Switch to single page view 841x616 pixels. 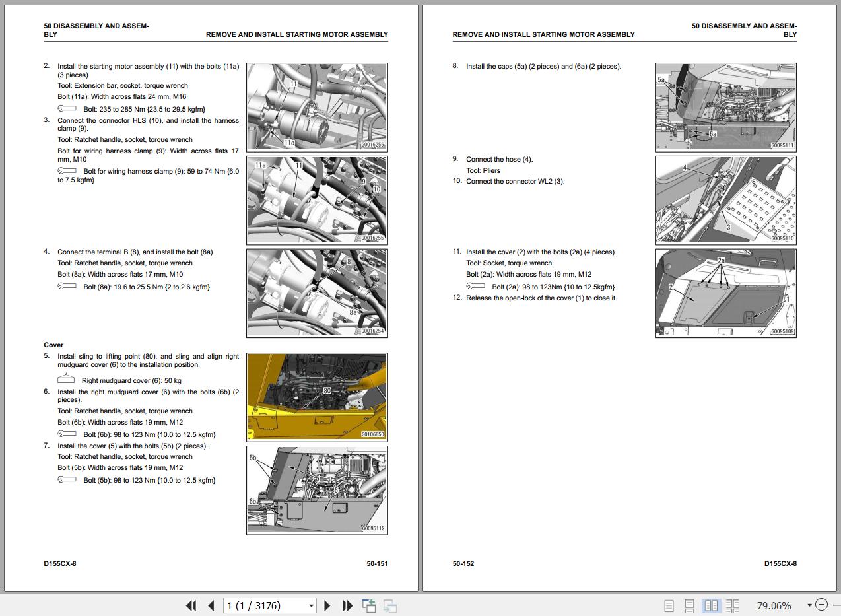[x=669, y=605]
